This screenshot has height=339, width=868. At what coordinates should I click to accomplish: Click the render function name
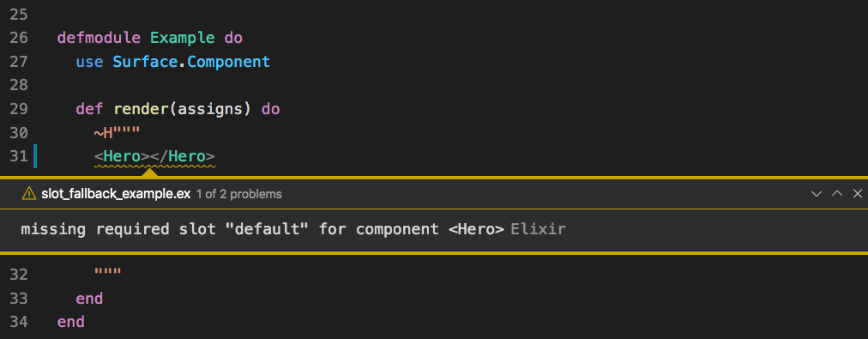(x=141, y=109)
